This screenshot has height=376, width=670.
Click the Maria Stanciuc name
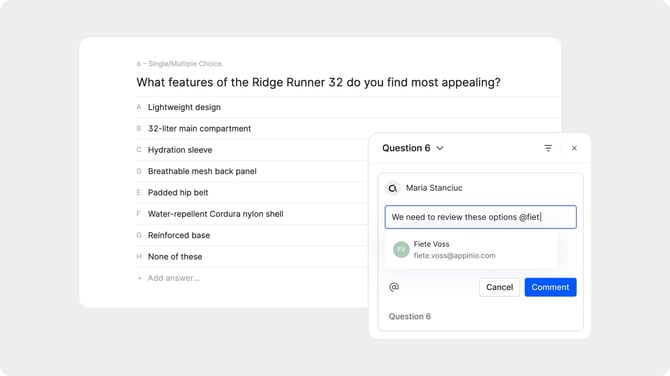[x=434, y=188]
